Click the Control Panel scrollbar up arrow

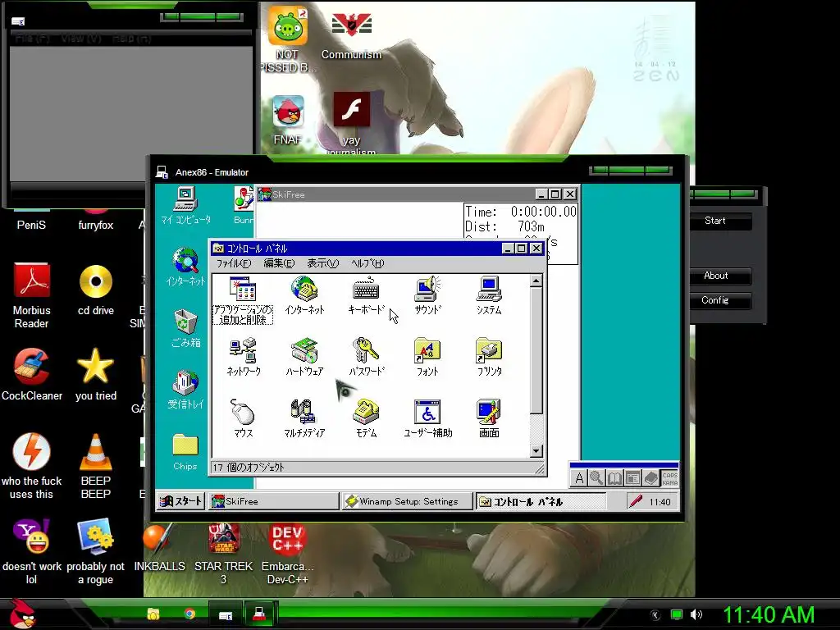tap(536, 281)
